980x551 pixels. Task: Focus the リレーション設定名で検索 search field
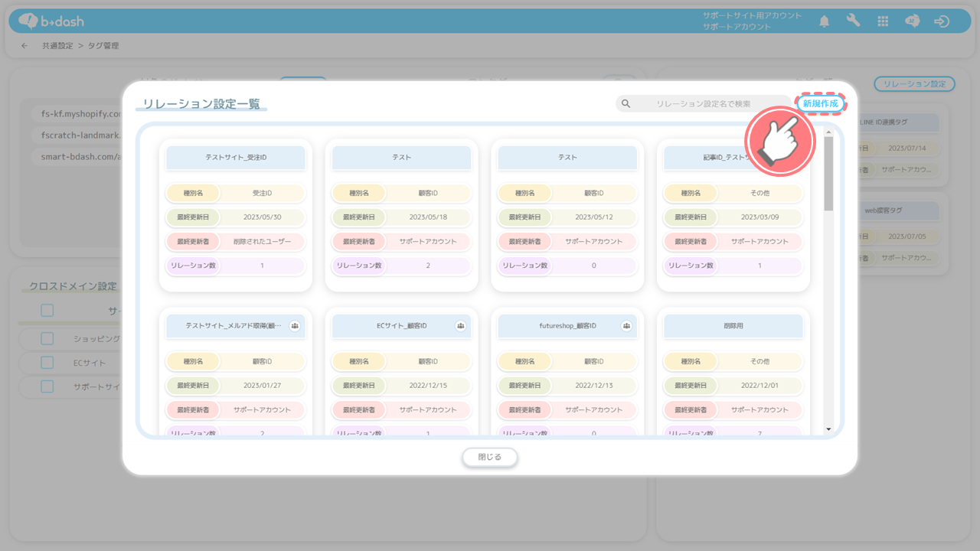[703, 103]
